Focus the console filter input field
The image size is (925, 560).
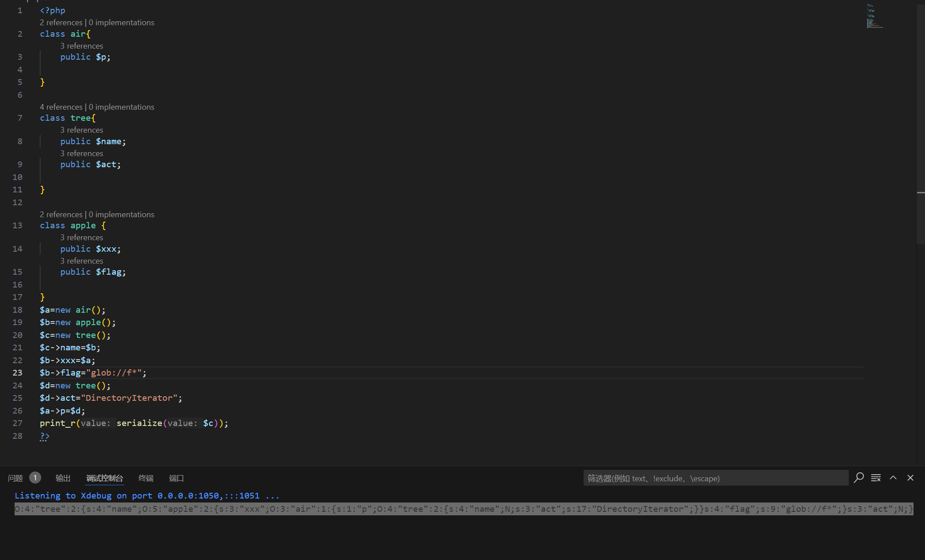[715, 478]
